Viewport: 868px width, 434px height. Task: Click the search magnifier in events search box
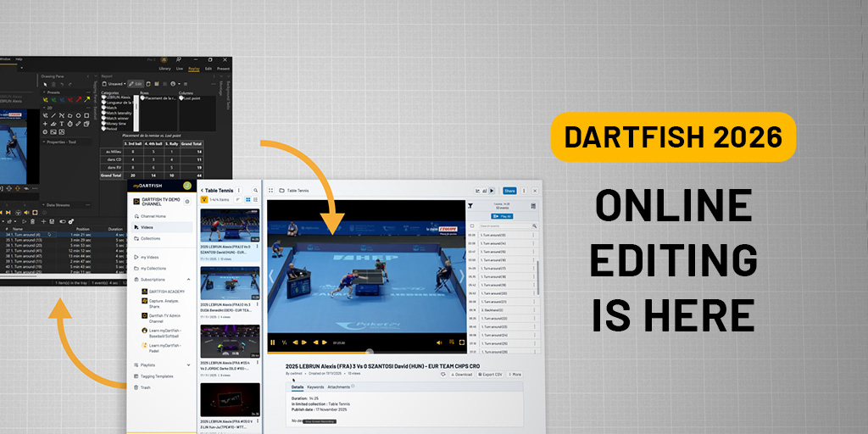pyautogui.click(x=534, y=225)
